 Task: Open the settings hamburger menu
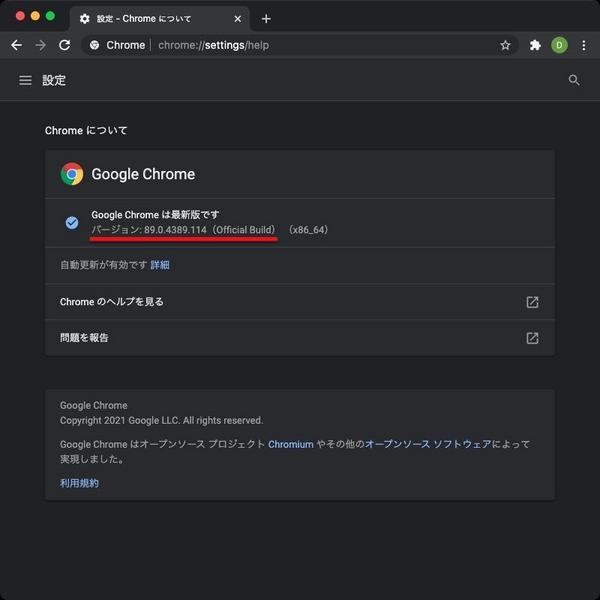click(x=25, y=80)
